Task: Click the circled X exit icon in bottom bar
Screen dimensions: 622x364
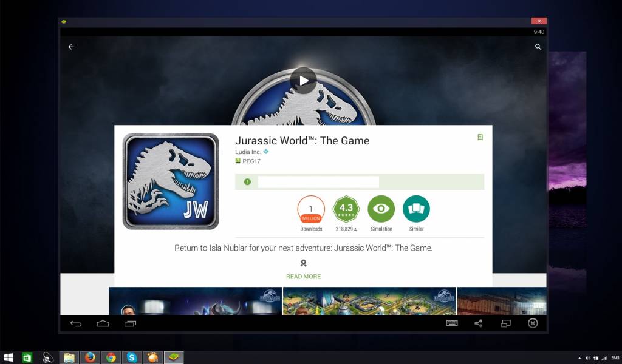Action: (533, 323)
